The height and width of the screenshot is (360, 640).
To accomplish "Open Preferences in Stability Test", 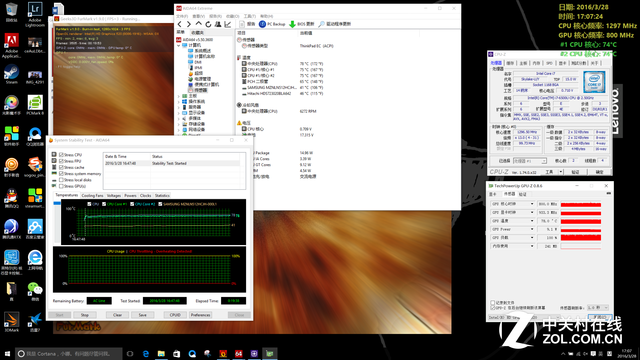I will point(200,315).
